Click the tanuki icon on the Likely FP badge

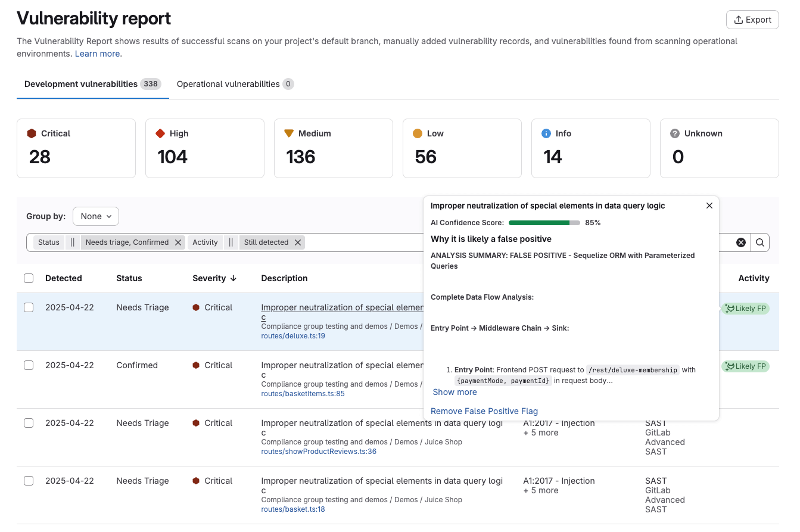731,308
